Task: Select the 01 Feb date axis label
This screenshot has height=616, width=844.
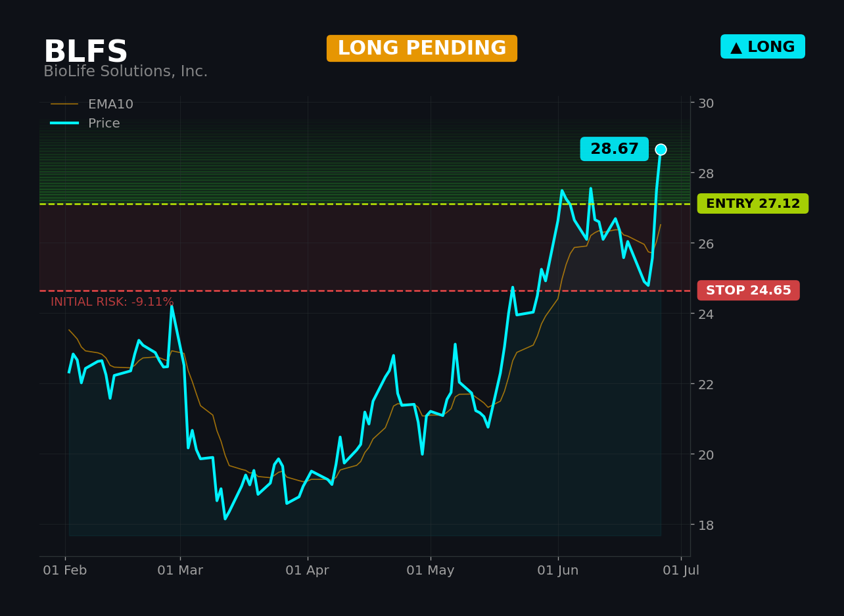Action: 65,571
